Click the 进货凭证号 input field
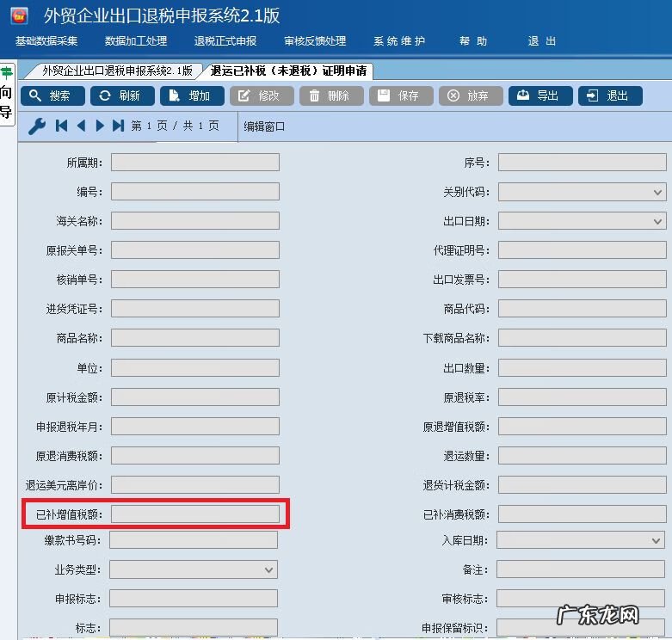The width and height of the screenshot is (672, 640). pos(195,309)
